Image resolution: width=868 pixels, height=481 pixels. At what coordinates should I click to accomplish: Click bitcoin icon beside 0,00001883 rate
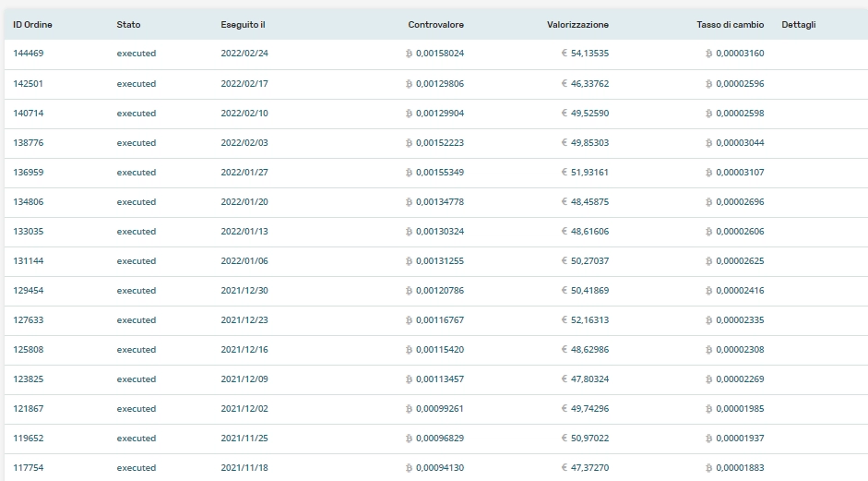pos(708,468)
